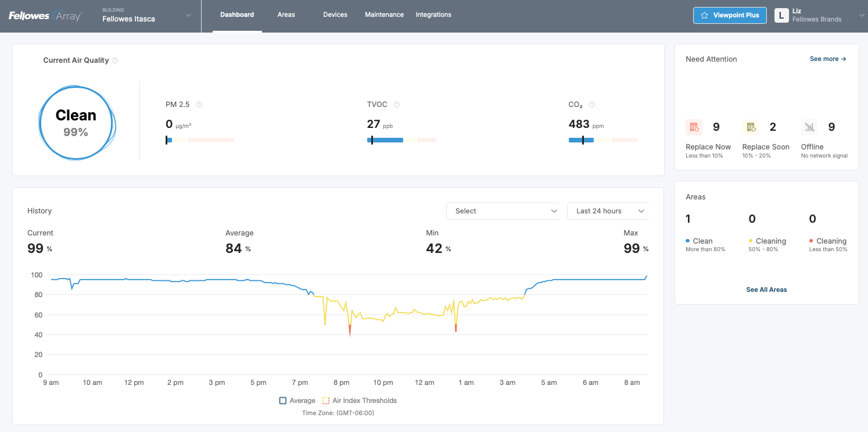Open the CO2 help icon

(592, 104)
